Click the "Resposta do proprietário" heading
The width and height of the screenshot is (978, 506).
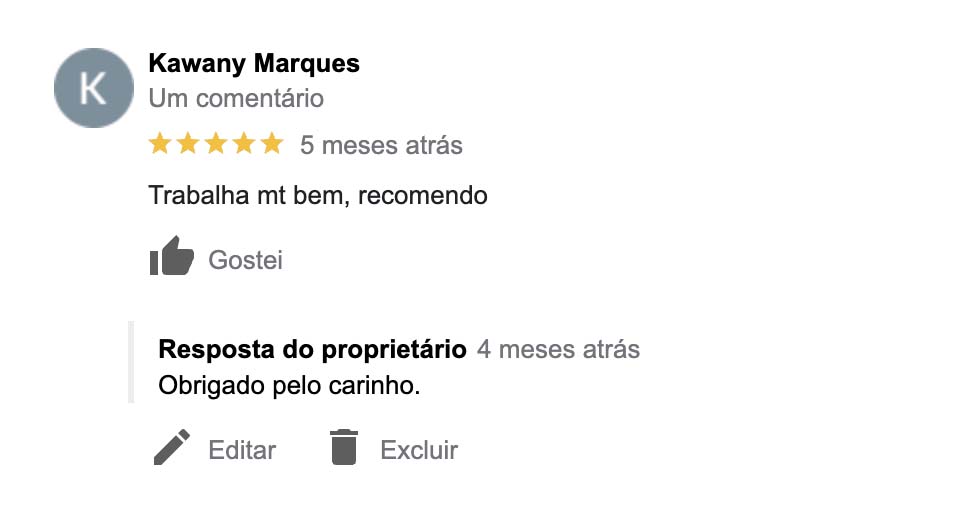[x=312, y=349]
